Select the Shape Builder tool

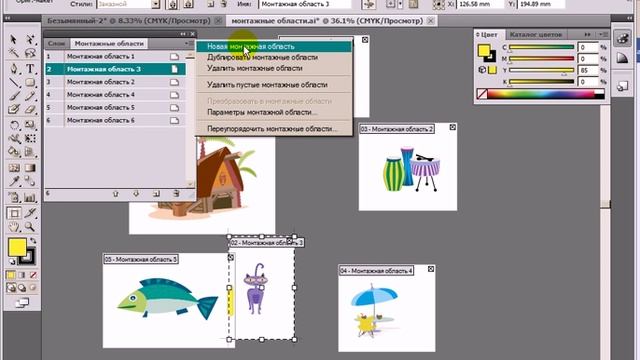[x=13, y=152]
